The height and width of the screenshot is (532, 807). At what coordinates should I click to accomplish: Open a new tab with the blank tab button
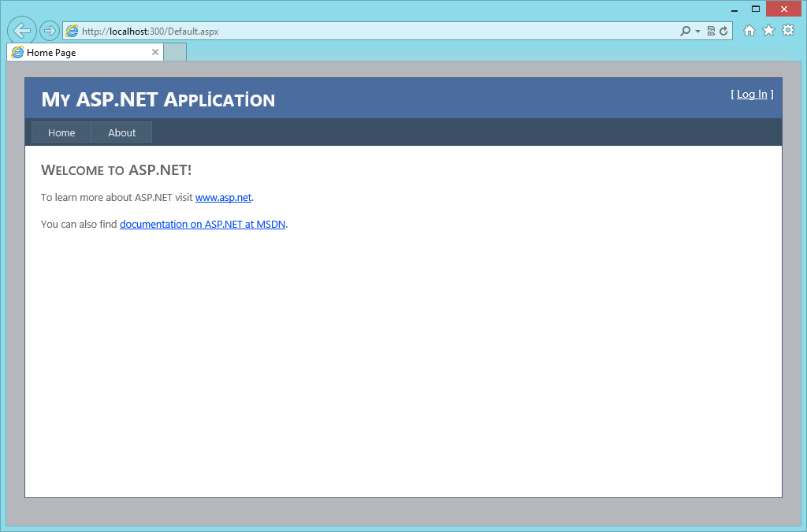pos(175,53)
